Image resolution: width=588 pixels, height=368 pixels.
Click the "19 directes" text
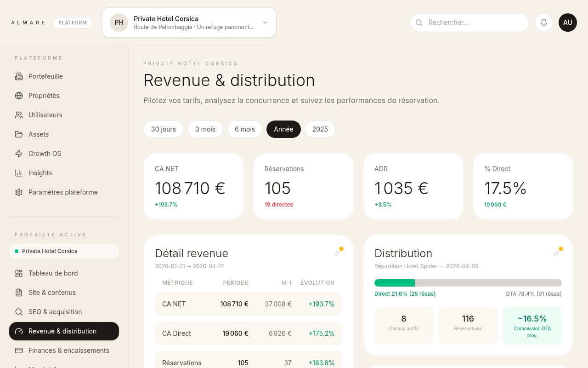279,205
